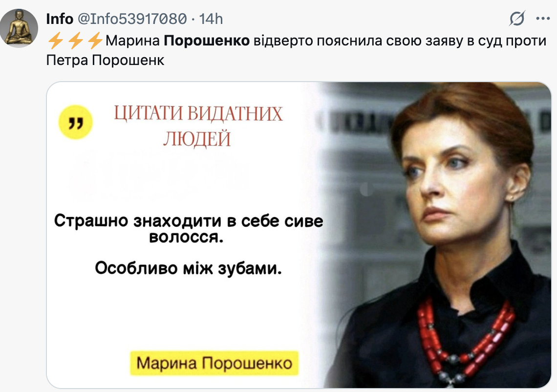Screen dimensions: 557x392
Task: Open the profile via the "Info" display name
Action: point(60,19)
